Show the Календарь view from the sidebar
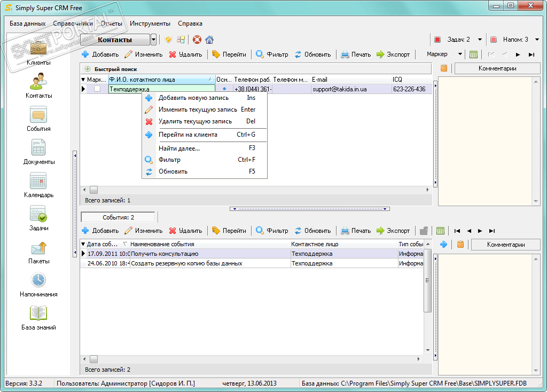Image resolution: width=547 pixels, height=392 pixels. tap(38, 185)
